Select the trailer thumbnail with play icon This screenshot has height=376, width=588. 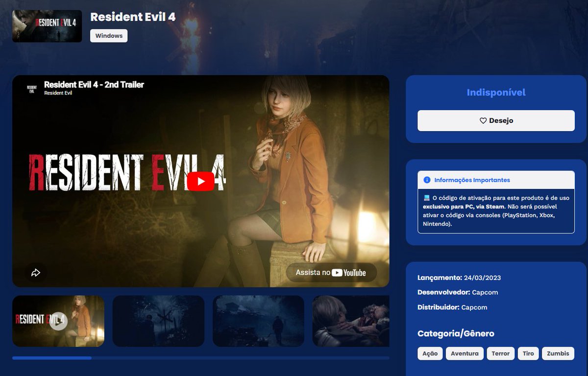pyautogui.click(x=58, y=321)
